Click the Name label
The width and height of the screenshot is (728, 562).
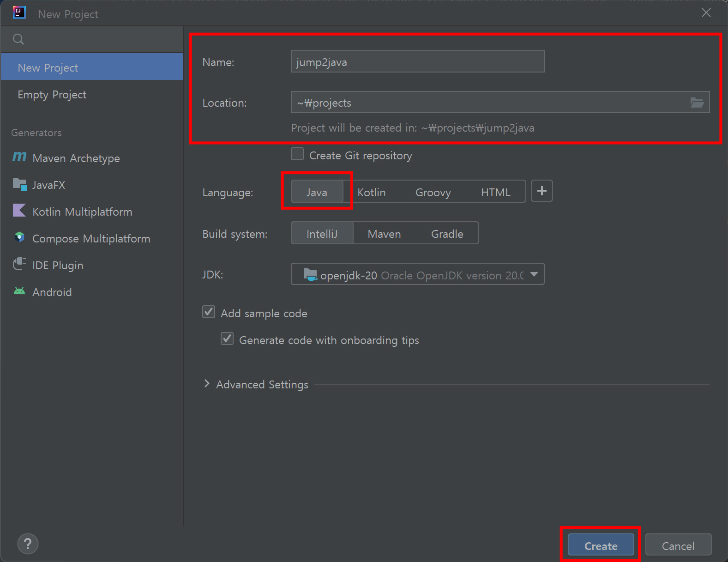point(218,62)
